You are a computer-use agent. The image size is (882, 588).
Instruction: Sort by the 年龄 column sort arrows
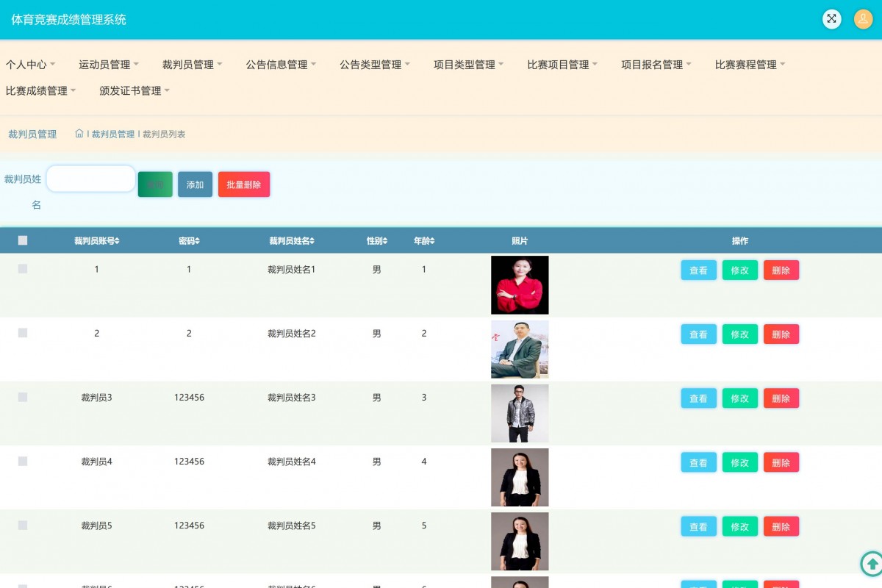[432, 241]
